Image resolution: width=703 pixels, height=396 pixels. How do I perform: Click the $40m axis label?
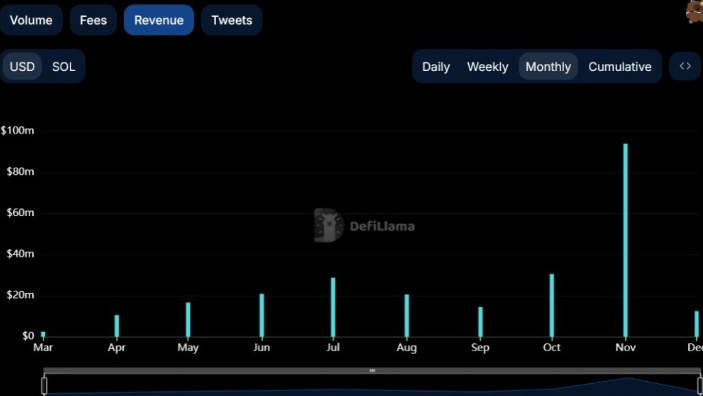20,254
